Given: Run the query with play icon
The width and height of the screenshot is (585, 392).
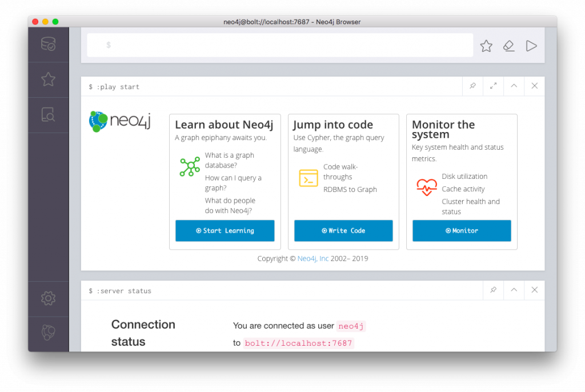Looking at the screenshot, I should 531,46.
